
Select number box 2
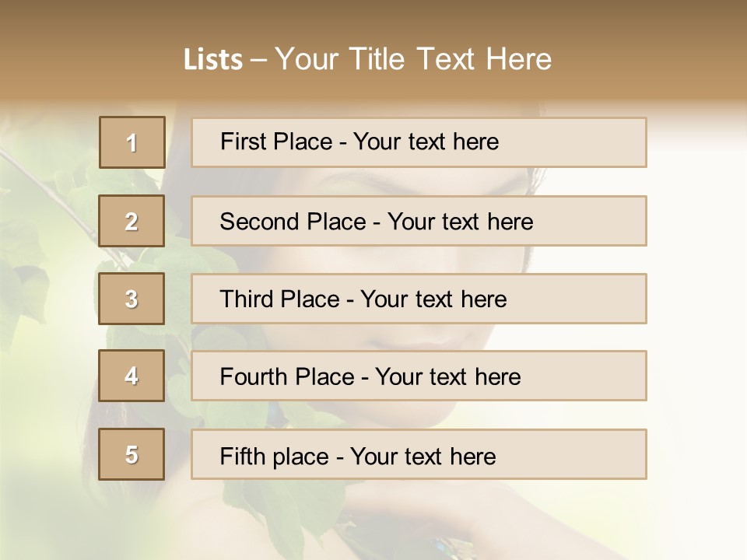tap(132, 221)
